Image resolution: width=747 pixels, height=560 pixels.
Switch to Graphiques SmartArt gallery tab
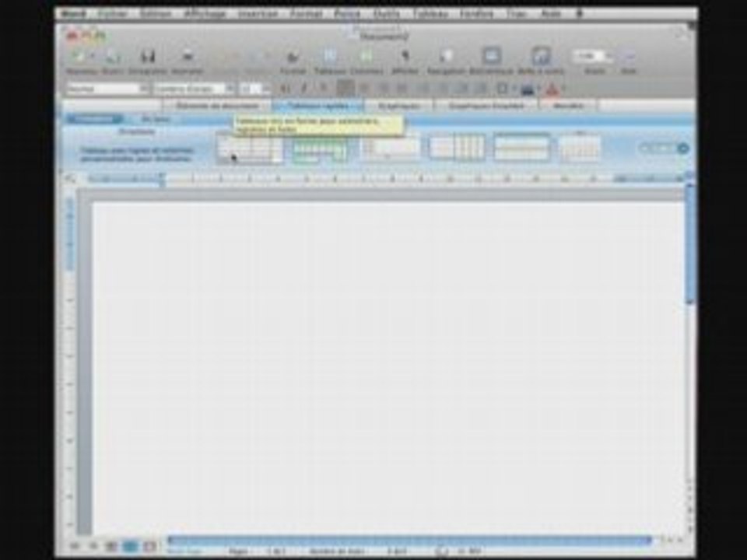(x=486, y=105)
